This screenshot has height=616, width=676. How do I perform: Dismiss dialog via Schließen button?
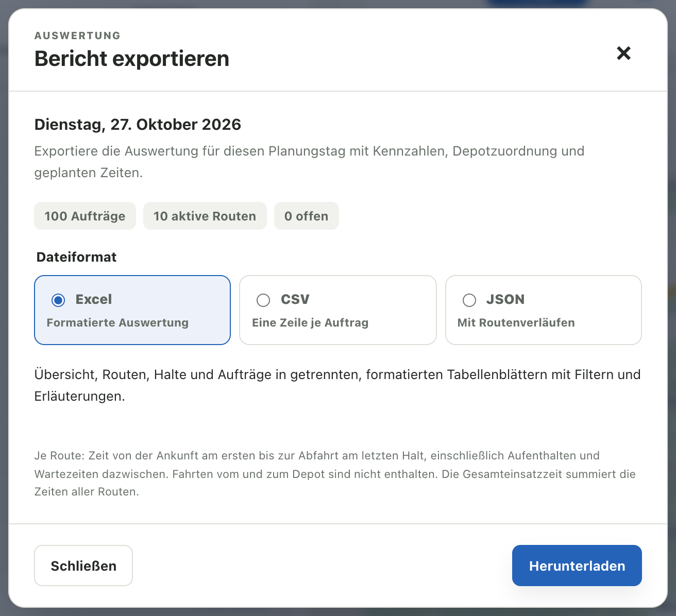(x=83, y=566)
